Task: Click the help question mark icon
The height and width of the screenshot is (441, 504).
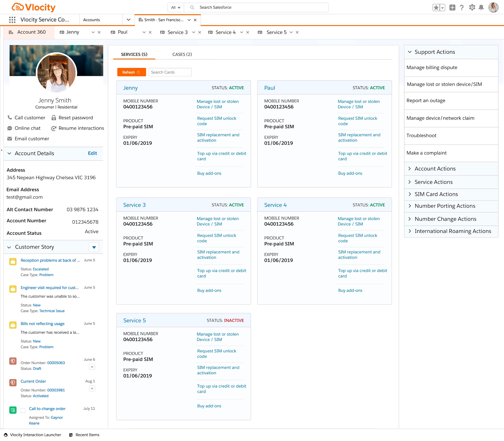Action: click(x=462, y=7)
